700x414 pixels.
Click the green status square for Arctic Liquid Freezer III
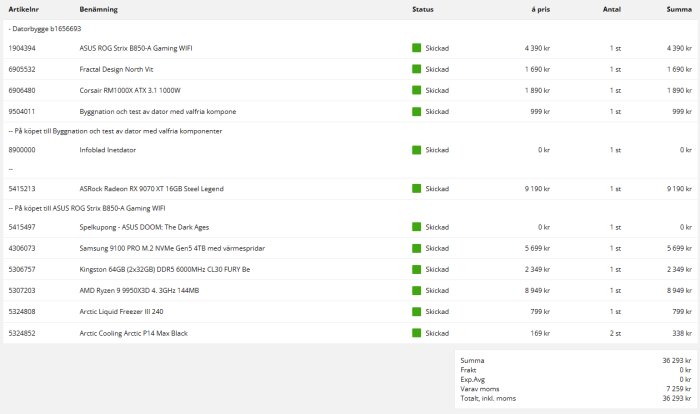click(x=417, y=311)
